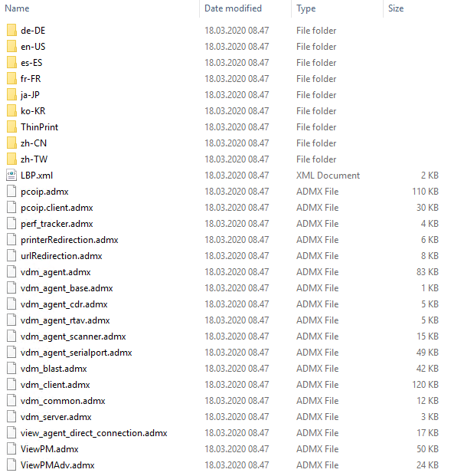Click the 2 KB size of LBP.xml
Viewport: 451px width, 476px height.
[x=430, y=176]
